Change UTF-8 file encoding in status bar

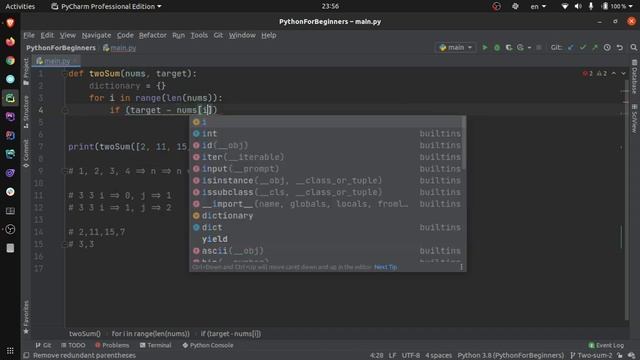(411, 356)
